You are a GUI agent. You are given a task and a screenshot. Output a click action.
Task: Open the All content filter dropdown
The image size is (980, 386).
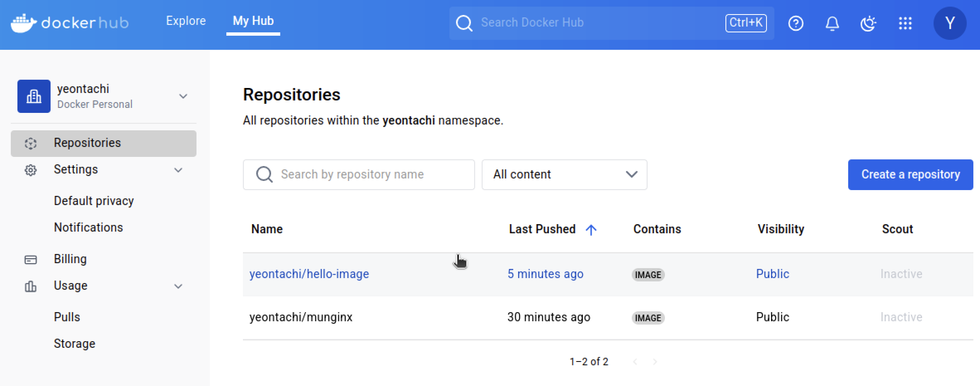(x=564, y=175)
